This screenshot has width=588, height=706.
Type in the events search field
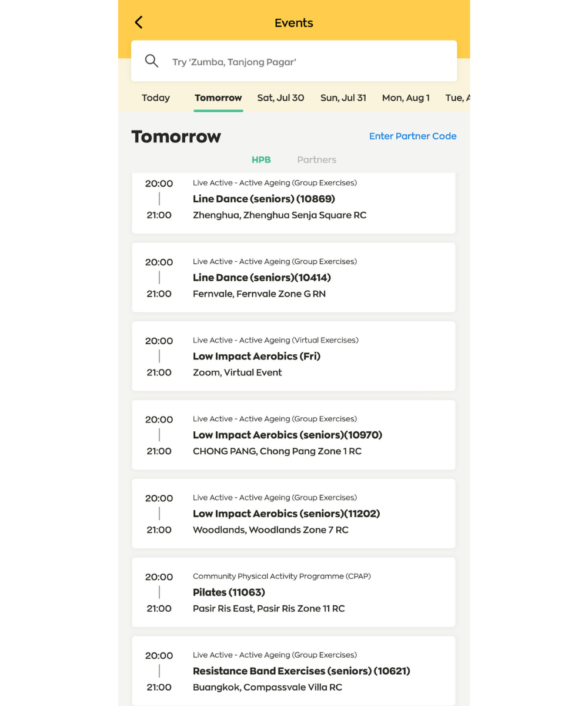click(x=306, y=62)
